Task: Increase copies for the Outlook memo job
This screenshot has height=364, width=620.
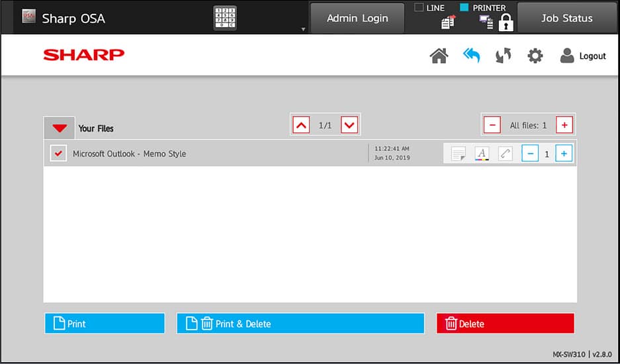Action: pyautogui.click(x=564, y=154)
